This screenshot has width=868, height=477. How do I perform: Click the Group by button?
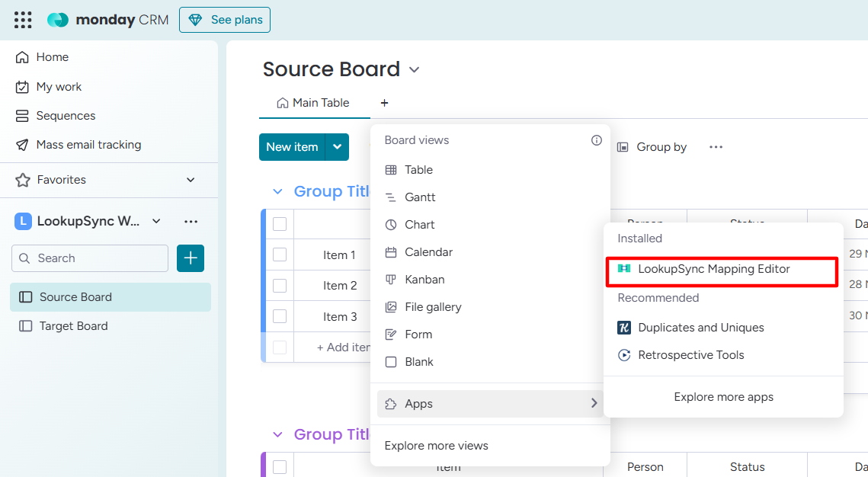click(x=652, y=147)
